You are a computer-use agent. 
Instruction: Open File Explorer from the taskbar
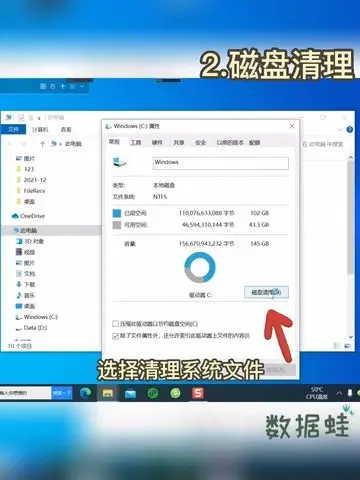tap(108, 393)
